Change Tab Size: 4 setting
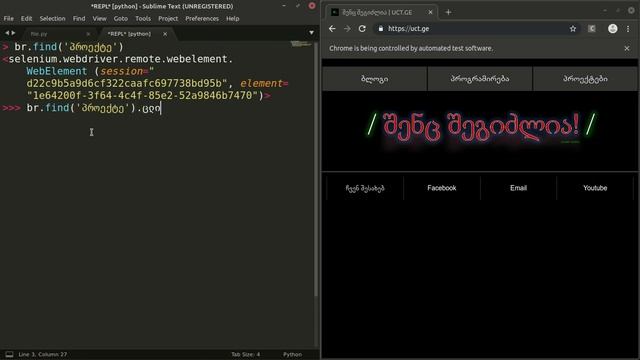 click(x=245, y=354)
